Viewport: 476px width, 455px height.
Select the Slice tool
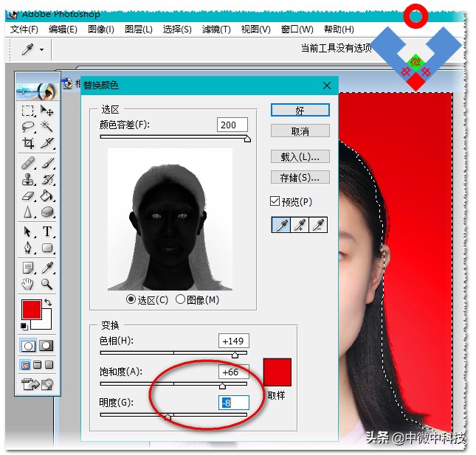(x=47, y=142)
